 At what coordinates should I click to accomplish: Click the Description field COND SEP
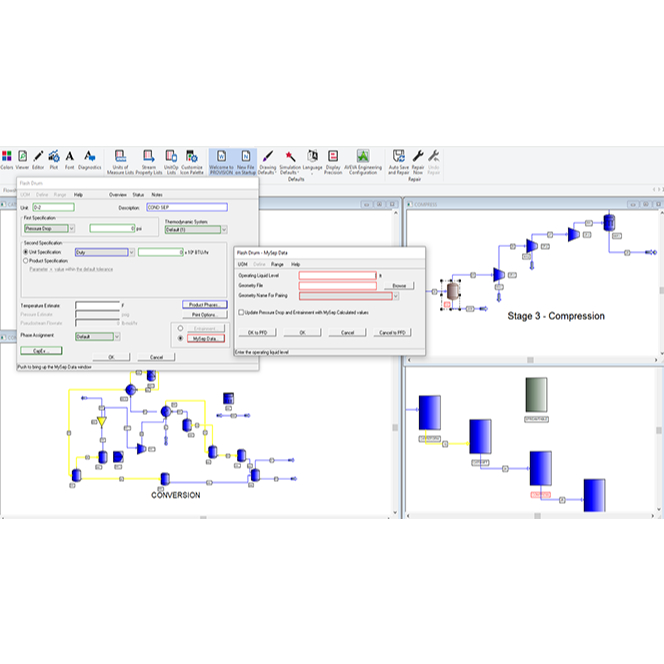pyautogui.click(x=187, y=208)
